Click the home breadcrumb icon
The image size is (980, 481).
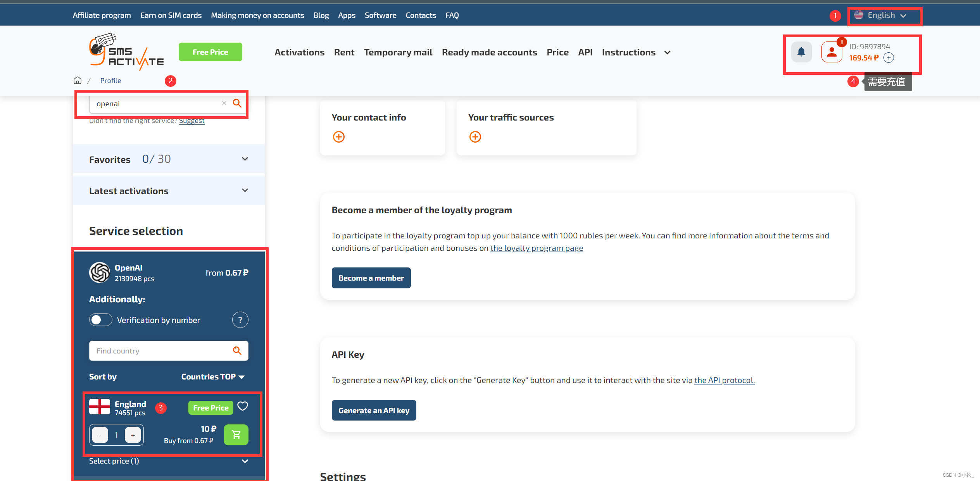[x=78, y=80]
